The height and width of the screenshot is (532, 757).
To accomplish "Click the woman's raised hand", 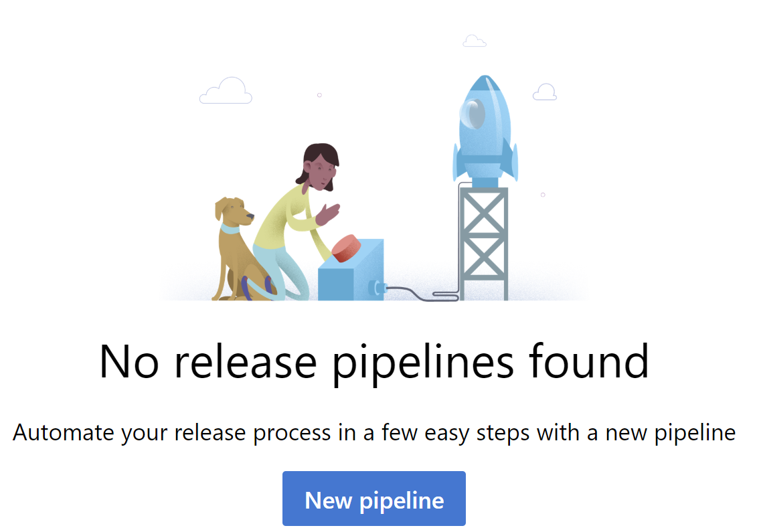I will [x=328, y=213].
